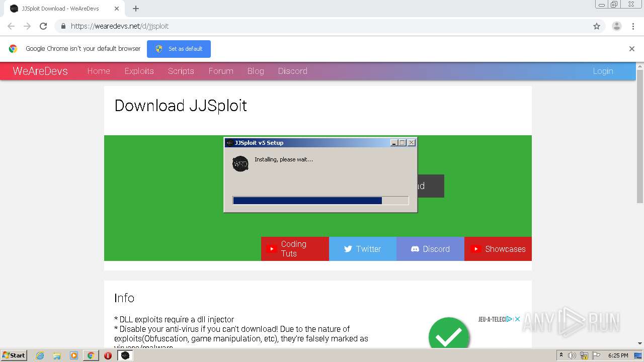This screenshot has height=362, width=644.
Task: Click the Login link
Action: (x=603, y=71)
